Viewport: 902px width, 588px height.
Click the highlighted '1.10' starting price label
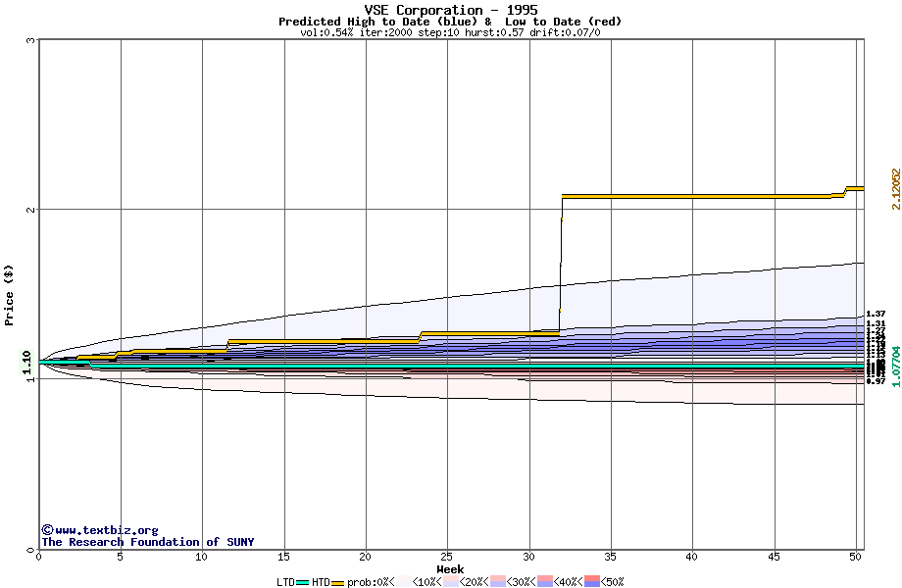26,363
